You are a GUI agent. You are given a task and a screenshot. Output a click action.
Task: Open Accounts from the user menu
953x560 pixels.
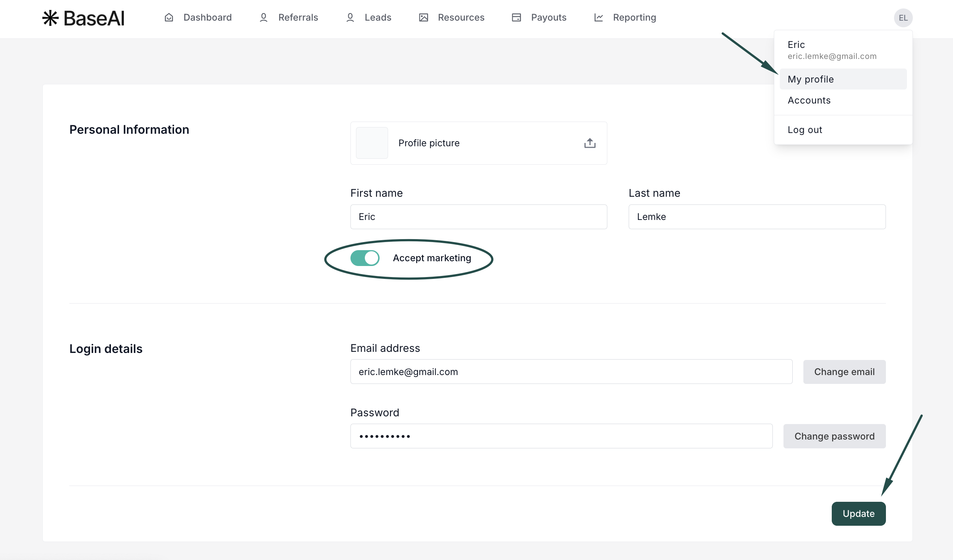[809, 101]
